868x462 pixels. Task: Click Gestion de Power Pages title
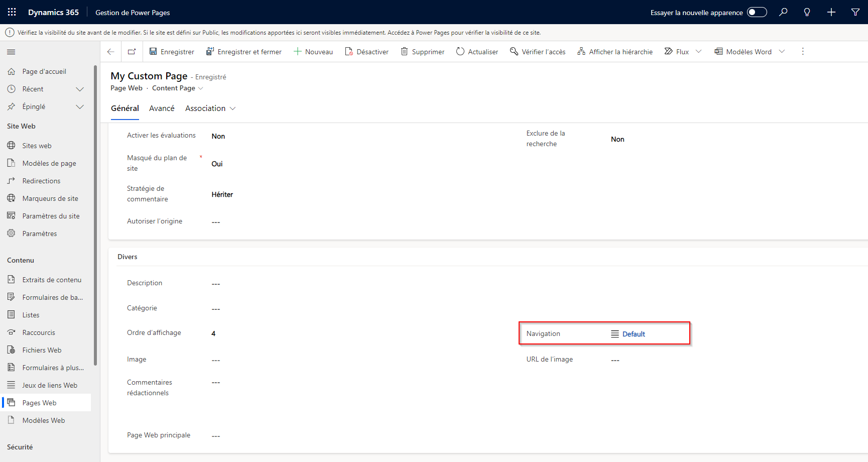pyautogui.click(x=133, y=12)
